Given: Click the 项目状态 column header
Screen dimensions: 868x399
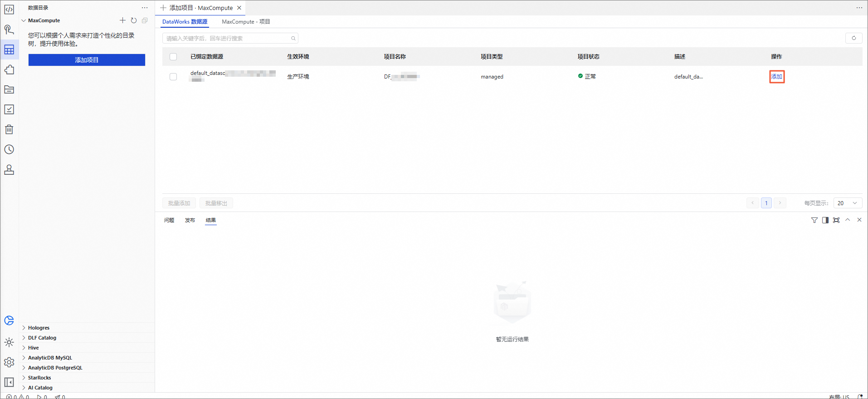Looking at the screenshot, I should [589, 57].
